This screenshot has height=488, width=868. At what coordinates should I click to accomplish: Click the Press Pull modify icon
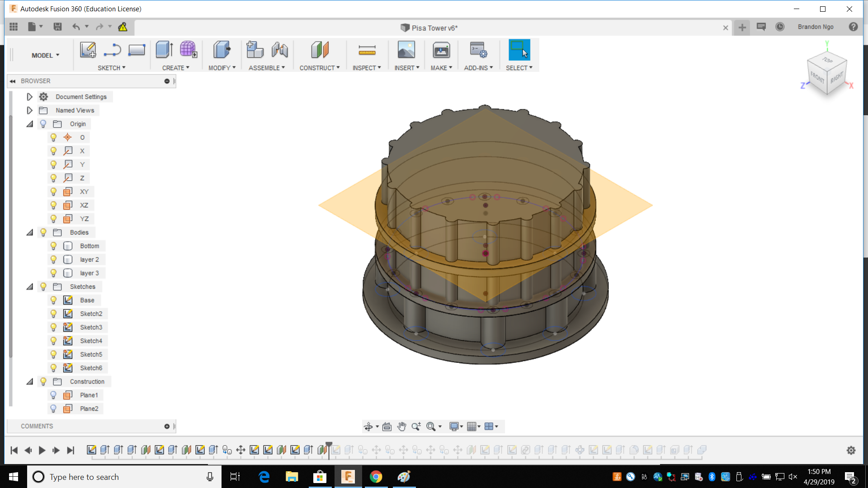[x=222, y=50]
